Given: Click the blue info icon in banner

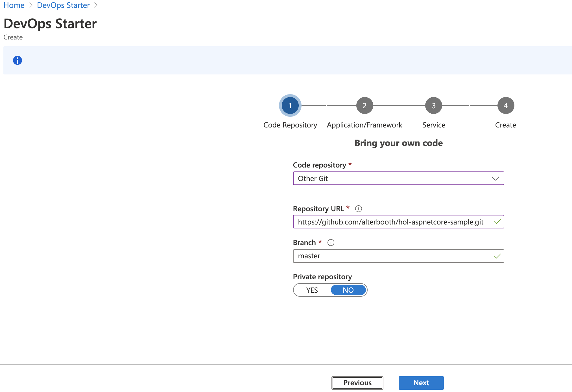Looking at the screenshot, I should pos(18,60).
